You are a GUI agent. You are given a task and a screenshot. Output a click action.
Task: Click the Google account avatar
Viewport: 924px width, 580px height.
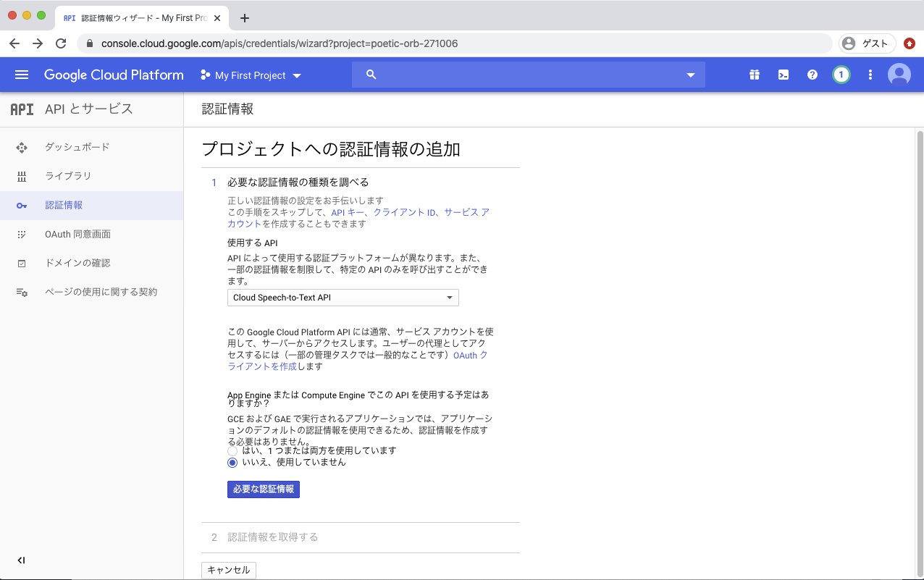tap(899, 74)
